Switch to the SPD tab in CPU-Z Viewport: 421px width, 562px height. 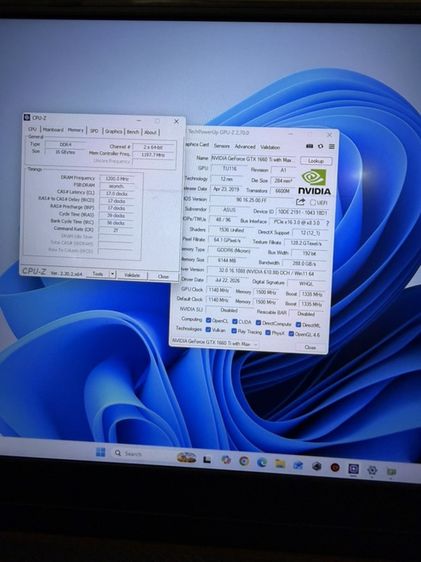coord(94,131)
